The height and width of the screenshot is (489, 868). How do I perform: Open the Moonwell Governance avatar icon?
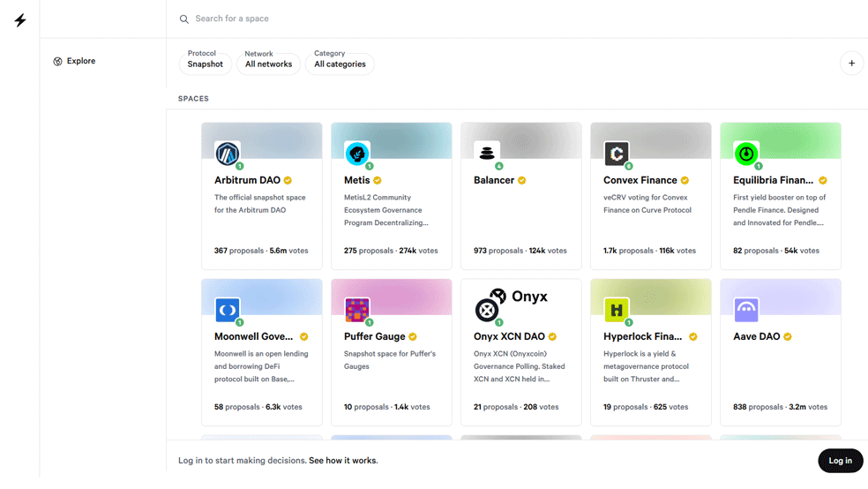click(x=228, y=310)
